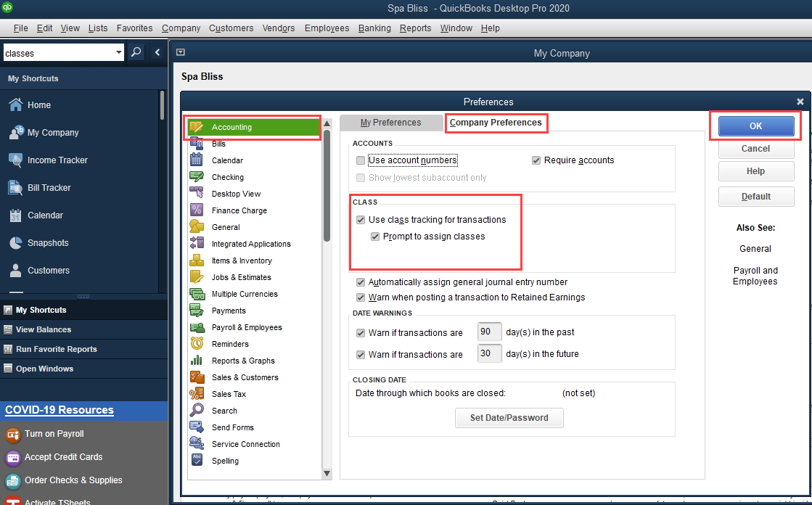Switch to Company Preferences tab
This screenshot has width=812, height=505.
tap(496, 123)
